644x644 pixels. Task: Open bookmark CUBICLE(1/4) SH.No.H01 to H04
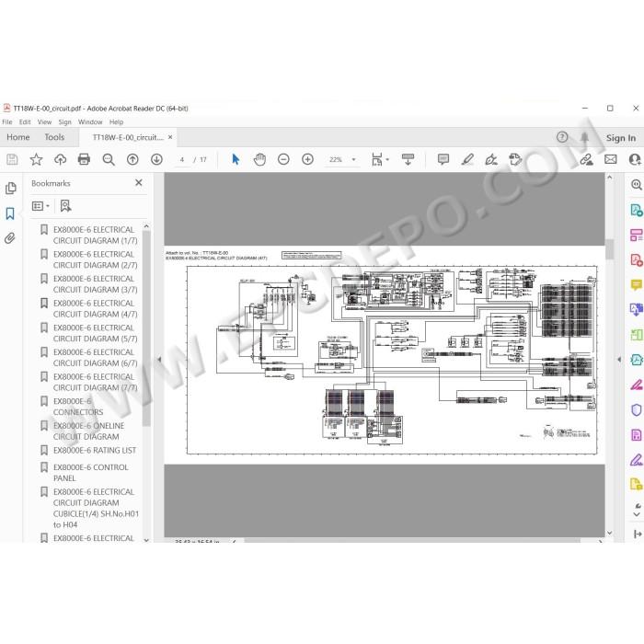(x=96, y=508)
